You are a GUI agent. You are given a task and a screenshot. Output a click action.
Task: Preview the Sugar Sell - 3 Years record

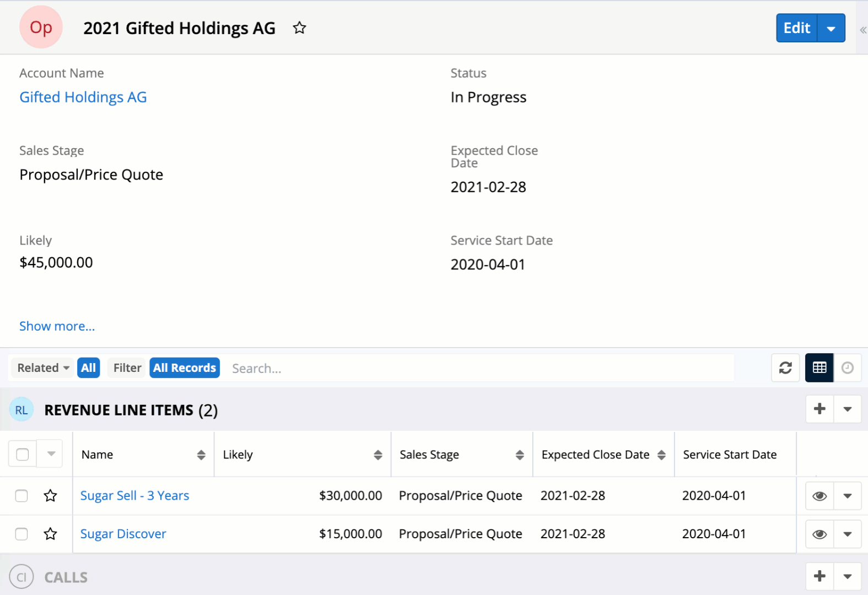click(820, 496)
